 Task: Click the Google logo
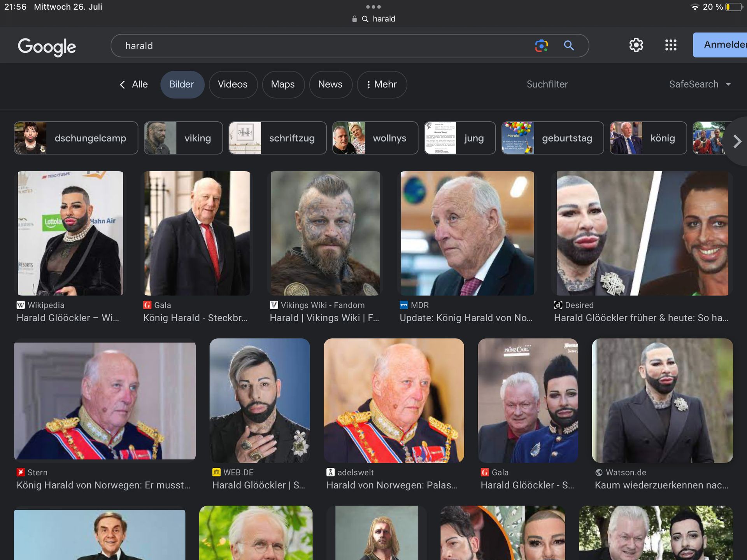tap(47, 46)
